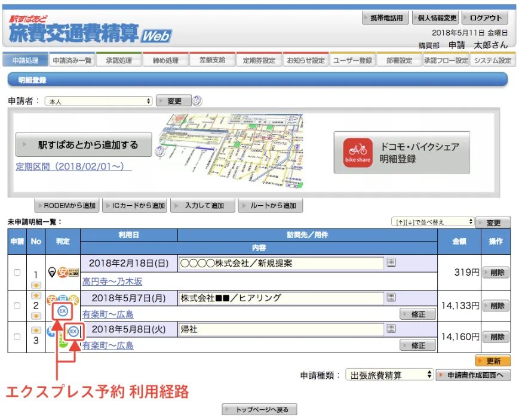Click the move-down arrow under row No 1
519x420 pixels.
click(36, 285)
